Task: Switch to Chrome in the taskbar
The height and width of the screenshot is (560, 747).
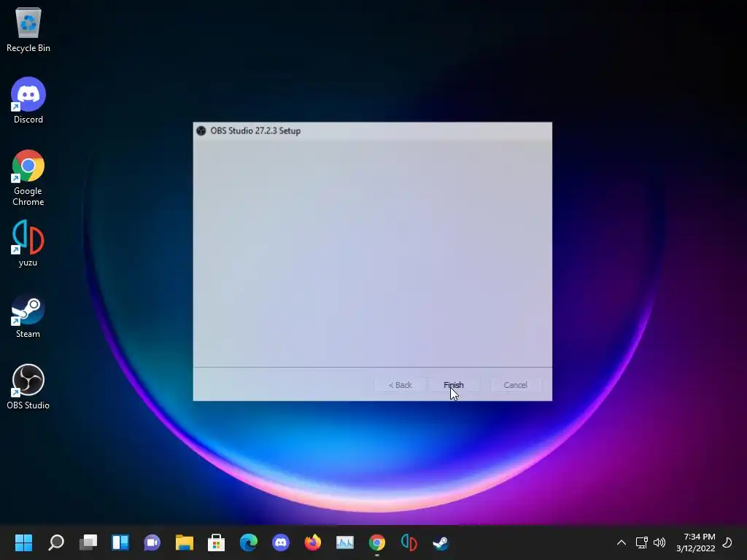Action: (x=377, y=542)
